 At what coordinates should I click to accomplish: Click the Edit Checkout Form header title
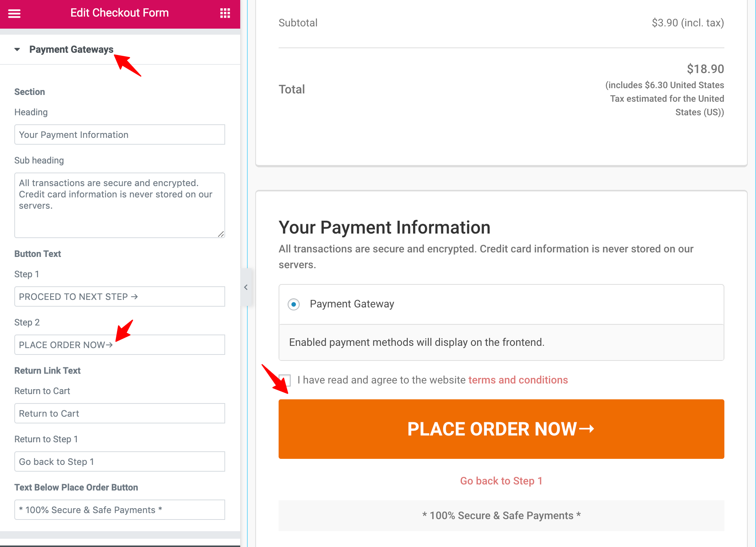pyautogui.click(x=120, y=13)
